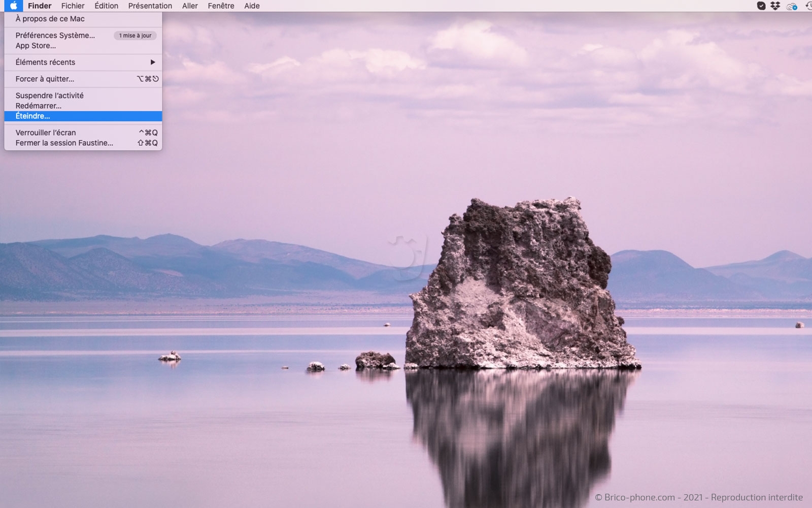The image size is (812, 508).
Task: Click the Apple logo menu icon
Action: pos(14,6)
